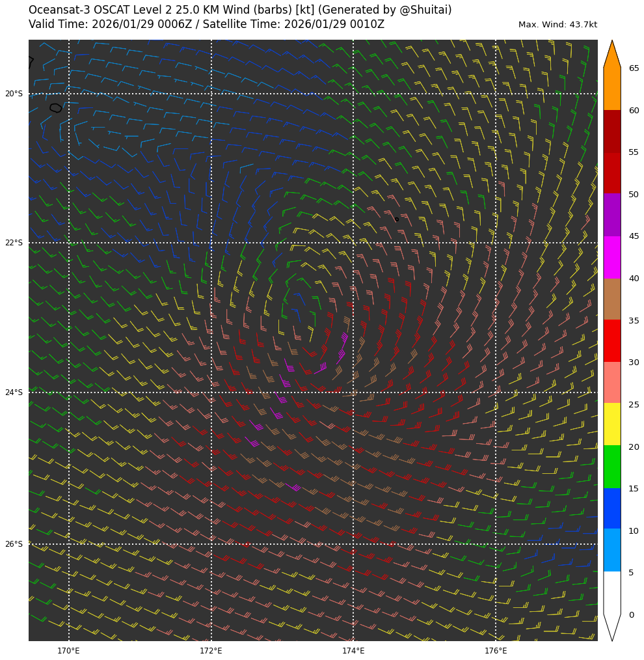This screenshot has width=644, height=660.
Task: Click the colorbar tick label 65
Action: pos(634,68)
